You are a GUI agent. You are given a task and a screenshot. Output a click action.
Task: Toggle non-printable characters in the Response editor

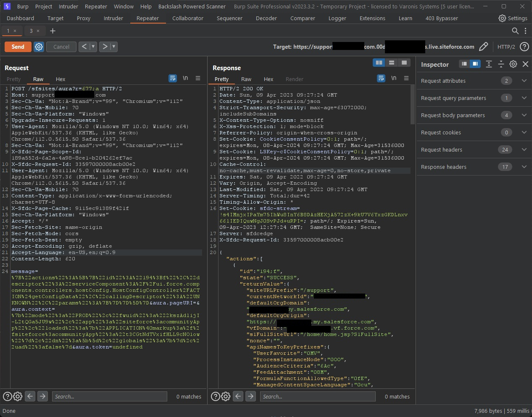click(x=394, y=78)
